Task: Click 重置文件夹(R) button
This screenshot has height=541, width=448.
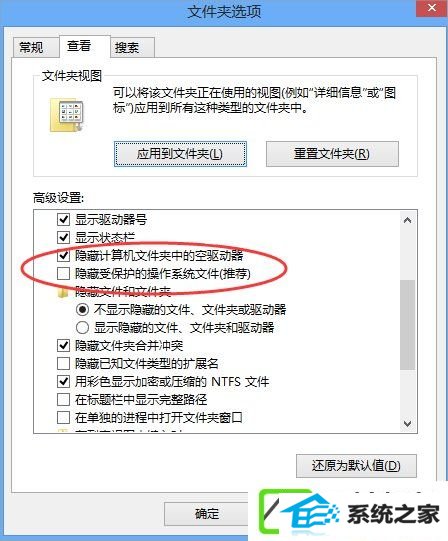Action: (x=332, y=154)
